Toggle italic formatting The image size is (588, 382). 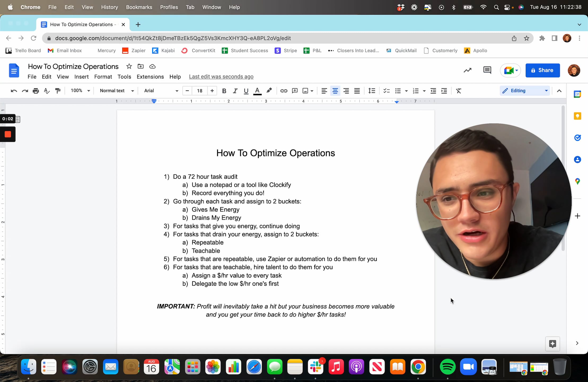tap(235, 91)
